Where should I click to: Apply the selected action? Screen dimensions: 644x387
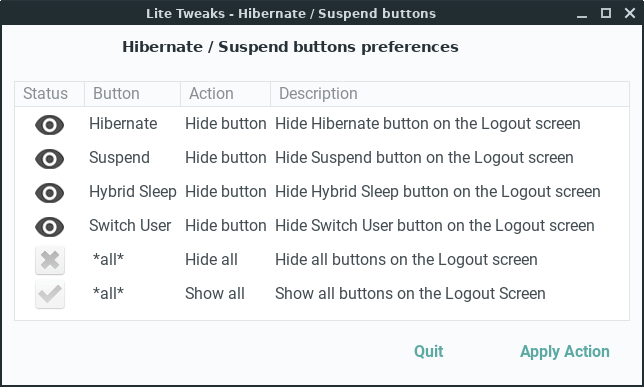pos(565,352)
